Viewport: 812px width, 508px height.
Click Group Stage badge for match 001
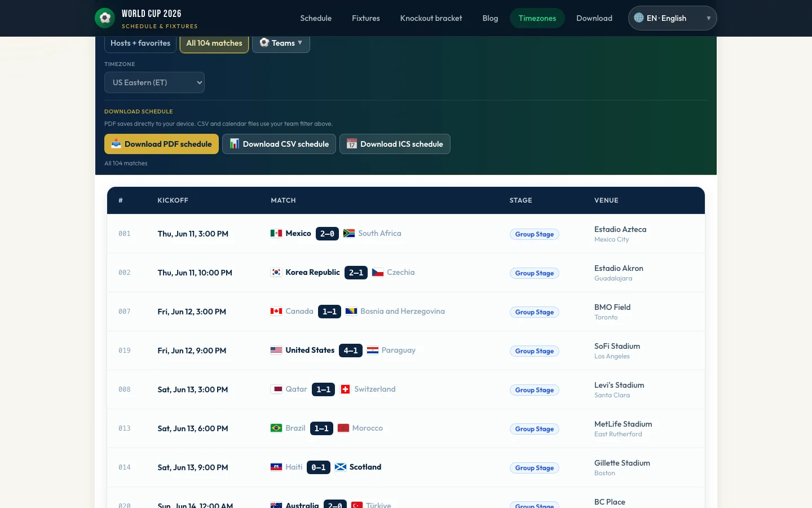tap(535, 234)
